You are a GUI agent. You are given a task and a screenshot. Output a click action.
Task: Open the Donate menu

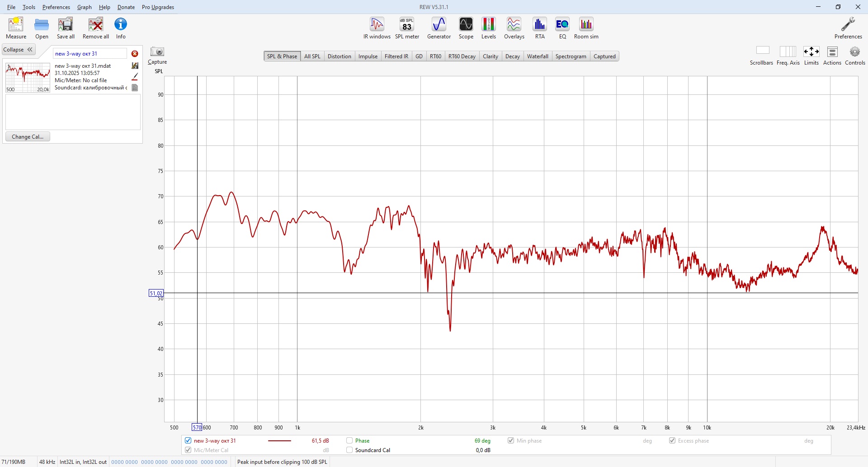pyautogui.click(x=126, y=7)
